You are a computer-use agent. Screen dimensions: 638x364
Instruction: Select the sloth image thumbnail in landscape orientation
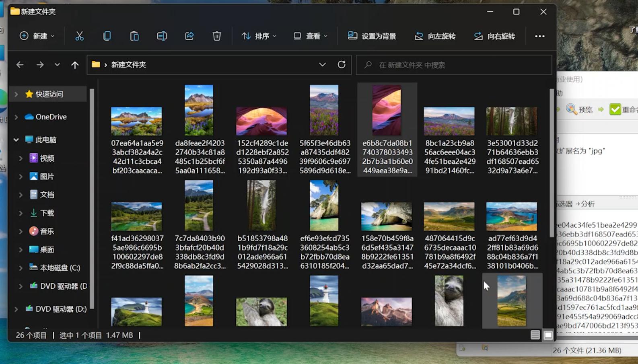[x=261, y=312]
